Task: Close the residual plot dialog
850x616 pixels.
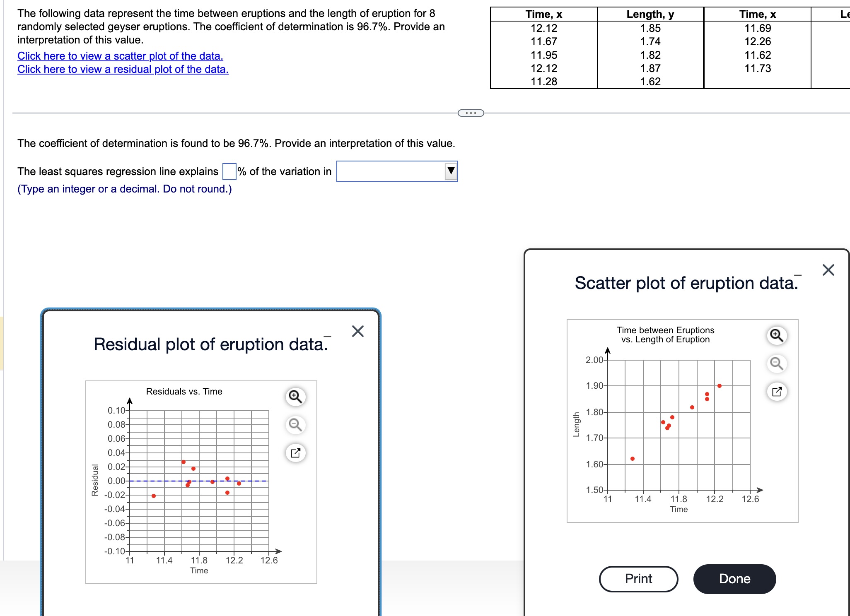Action: coord(357,331)
